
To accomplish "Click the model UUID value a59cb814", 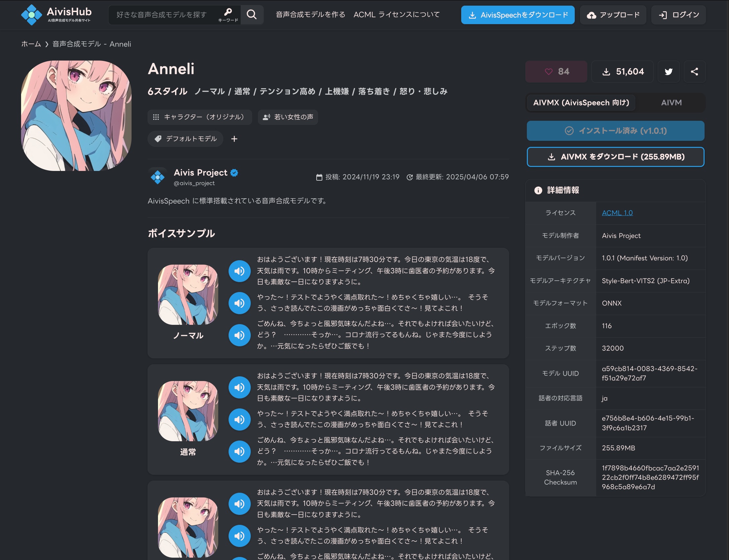I will click(x=649, y=373).
